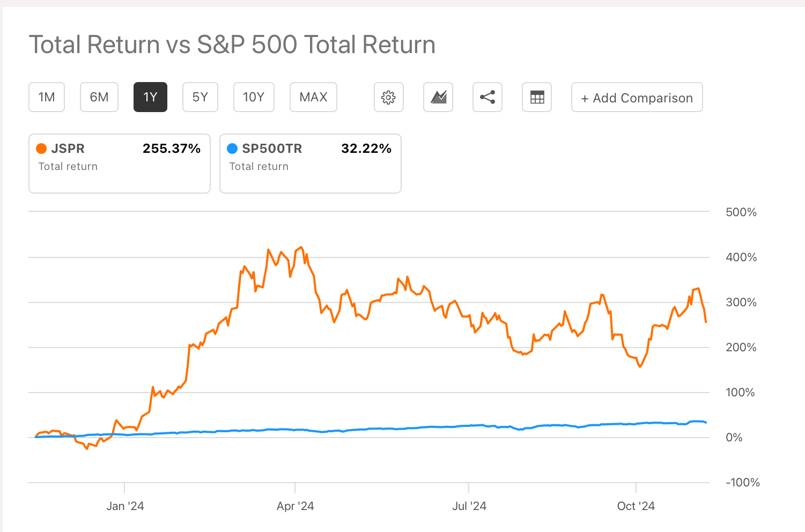Click the orange JSPR legend dot

[41, 149]
